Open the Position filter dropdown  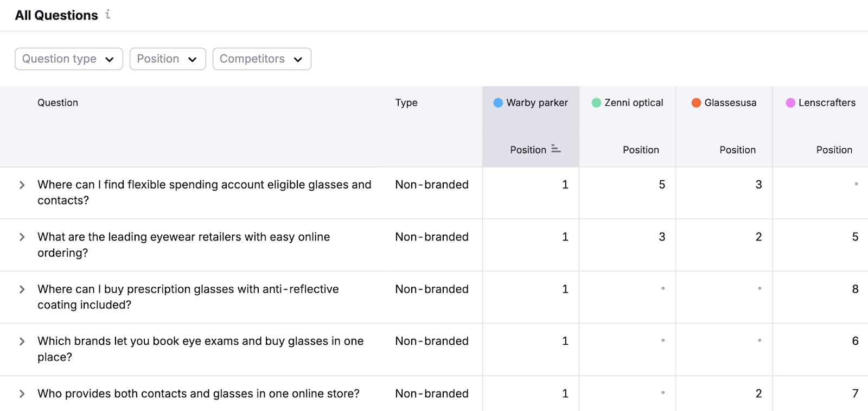tap(167, 59)
